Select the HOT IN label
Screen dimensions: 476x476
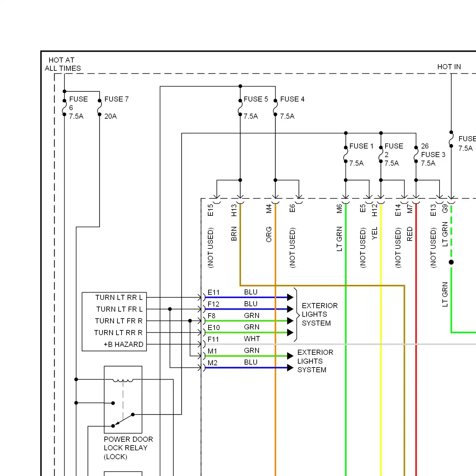(449, 67)
